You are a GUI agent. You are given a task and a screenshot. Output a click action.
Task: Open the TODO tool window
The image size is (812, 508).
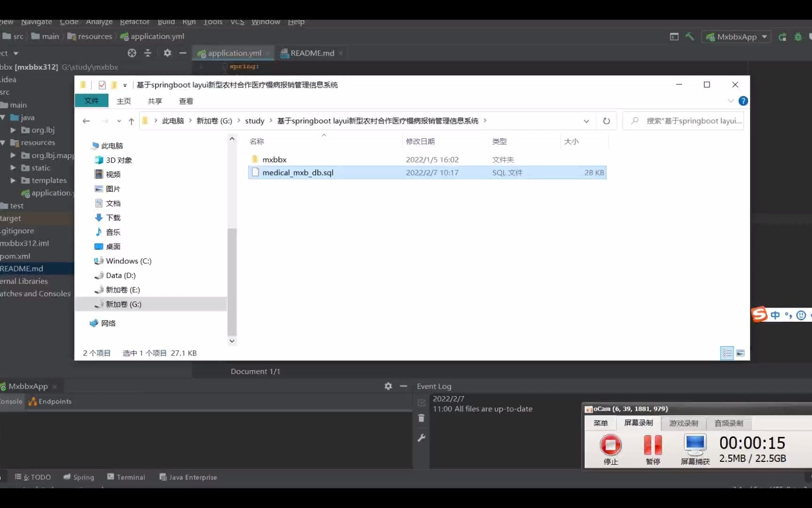[x=32, y=477]
